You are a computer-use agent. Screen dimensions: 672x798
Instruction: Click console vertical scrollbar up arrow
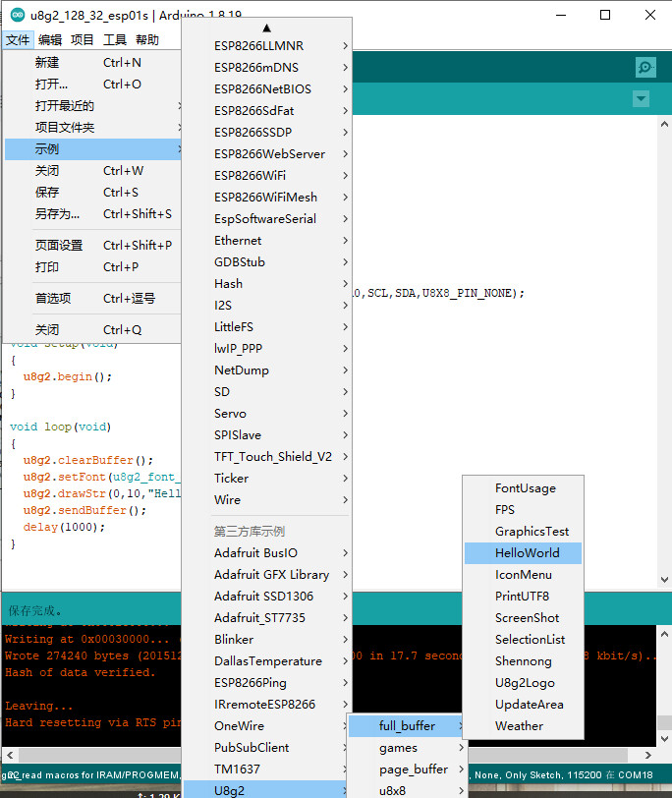[x=664, y=634]
